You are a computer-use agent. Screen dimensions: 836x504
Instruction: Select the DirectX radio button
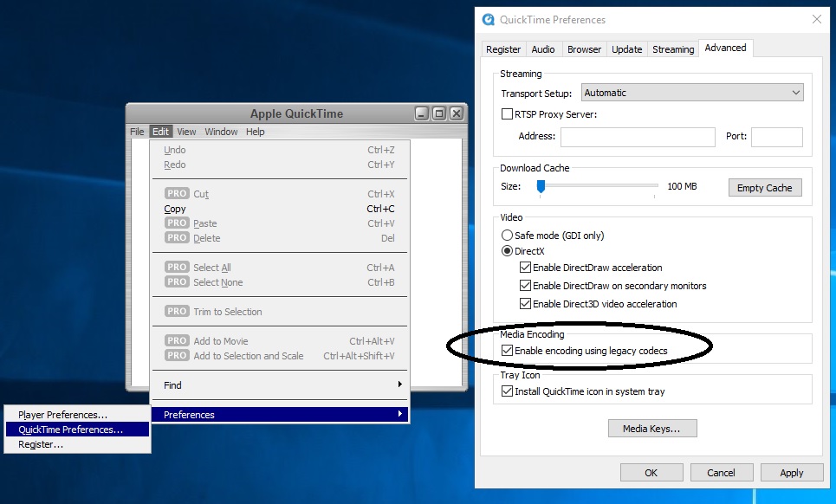[x=507, y=250]
